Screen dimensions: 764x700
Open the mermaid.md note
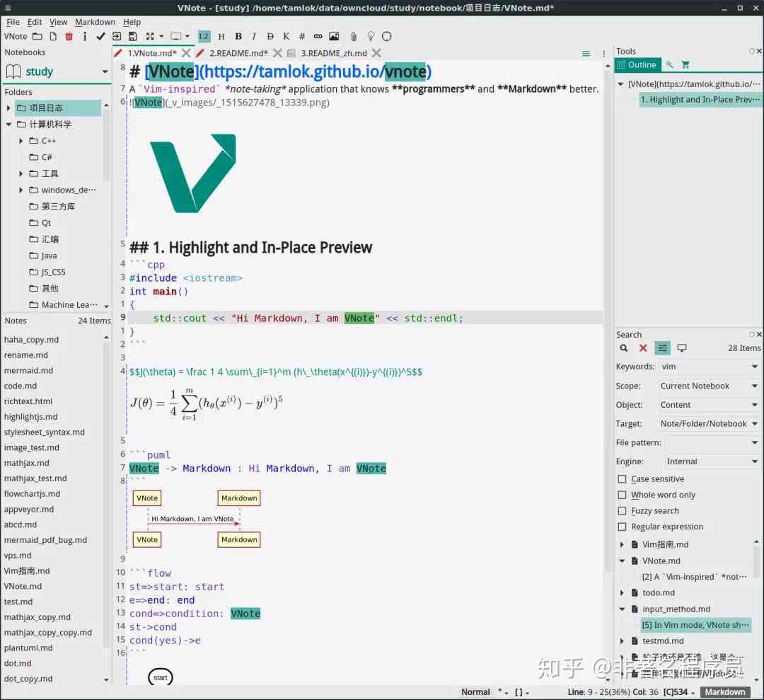[28, 370]
